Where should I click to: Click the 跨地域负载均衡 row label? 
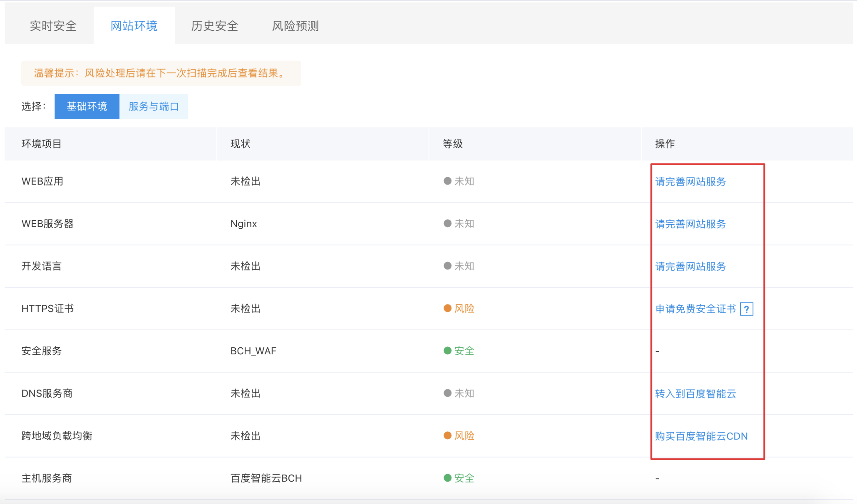pos(57,436)
